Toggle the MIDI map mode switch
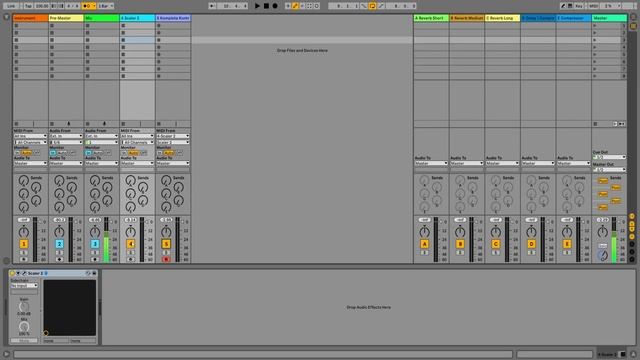 pos(593,6)
